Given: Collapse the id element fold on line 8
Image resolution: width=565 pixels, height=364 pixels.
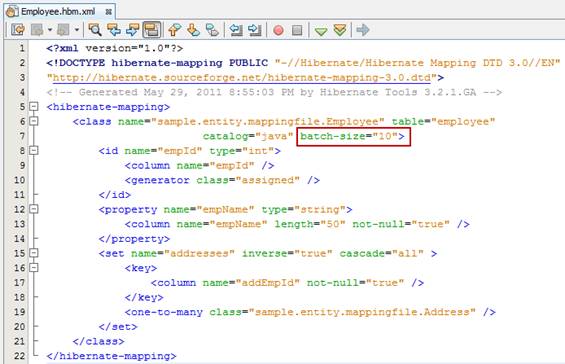Looking at the screenshot, I should coord(34,150).
